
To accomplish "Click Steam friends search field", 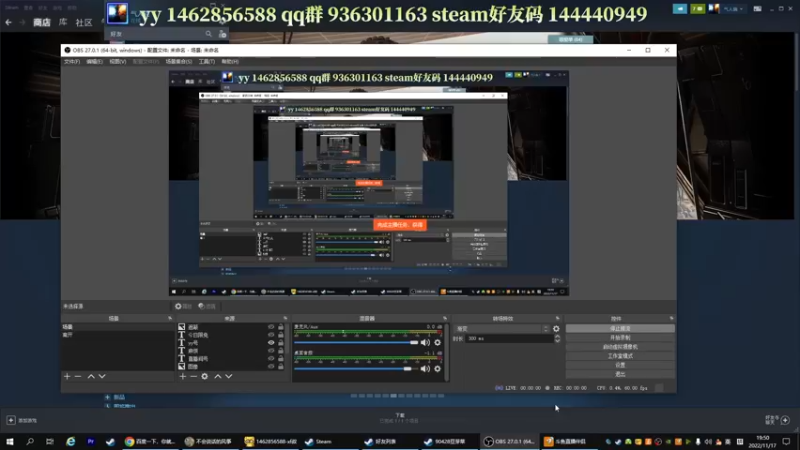I will (156, 34).
